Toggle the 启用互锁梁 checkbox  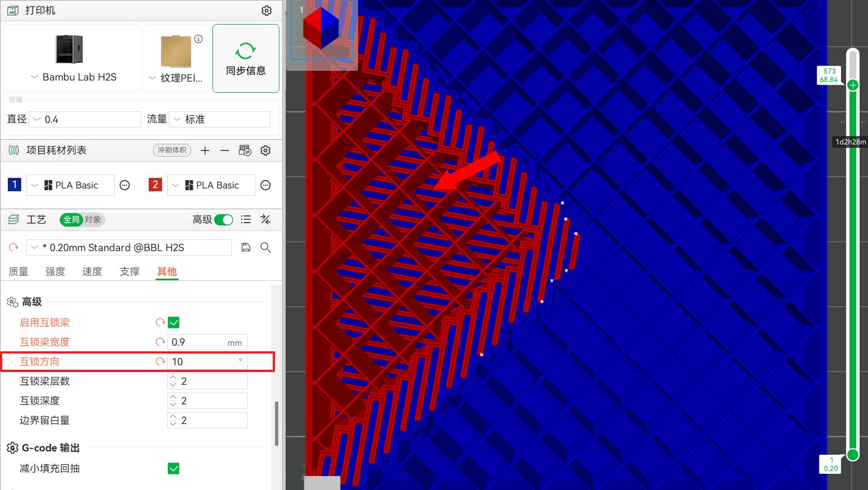point(174,322)
